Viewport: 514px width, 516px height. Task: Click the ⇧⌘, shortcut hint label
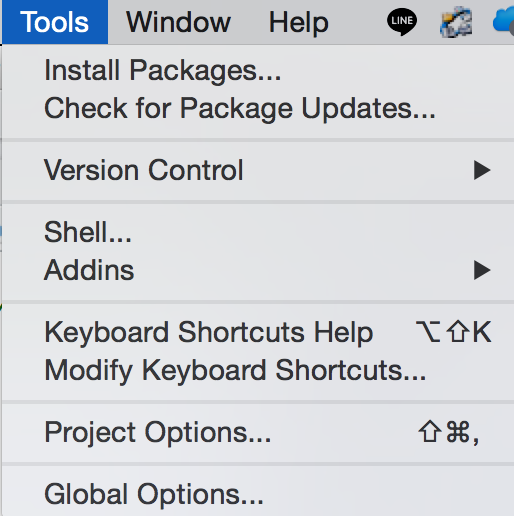pos(449,432)
